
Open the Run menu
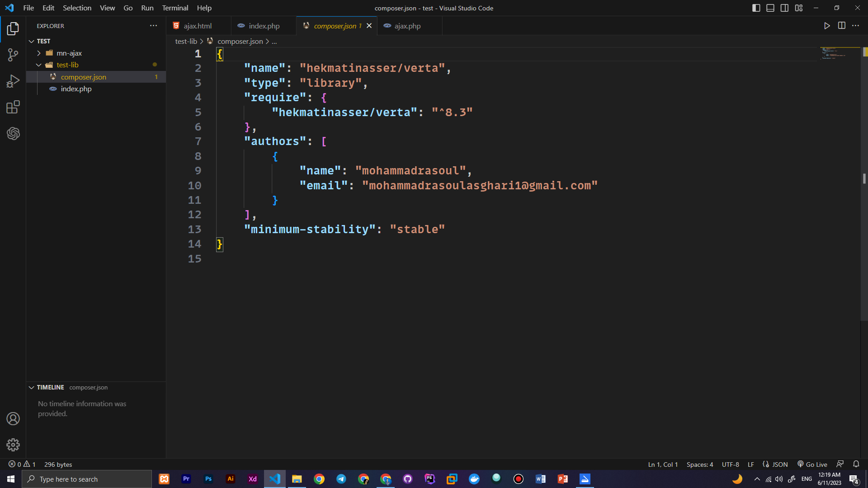point(147,8)
